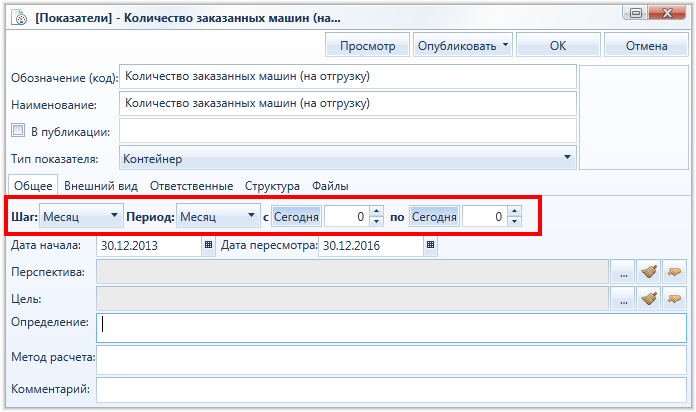696x412 pixels.
Task: Click the empty image box beside Наименование
Action: coord(634,117)
